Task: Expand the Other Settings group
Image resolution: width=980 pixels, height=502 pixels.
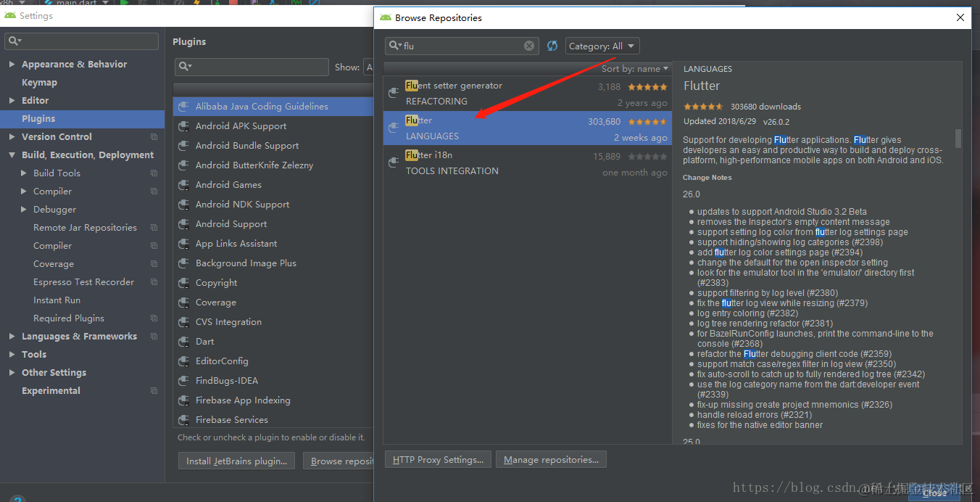Action: coord(12,372)
